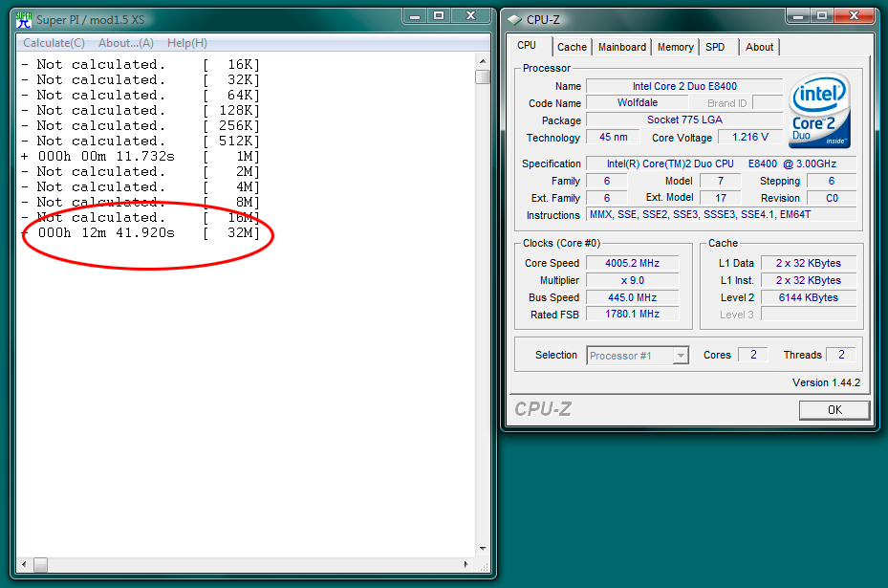Switch to the Mainboard tab
Viewport: 888px width, 588px height.
coord(622,47)
